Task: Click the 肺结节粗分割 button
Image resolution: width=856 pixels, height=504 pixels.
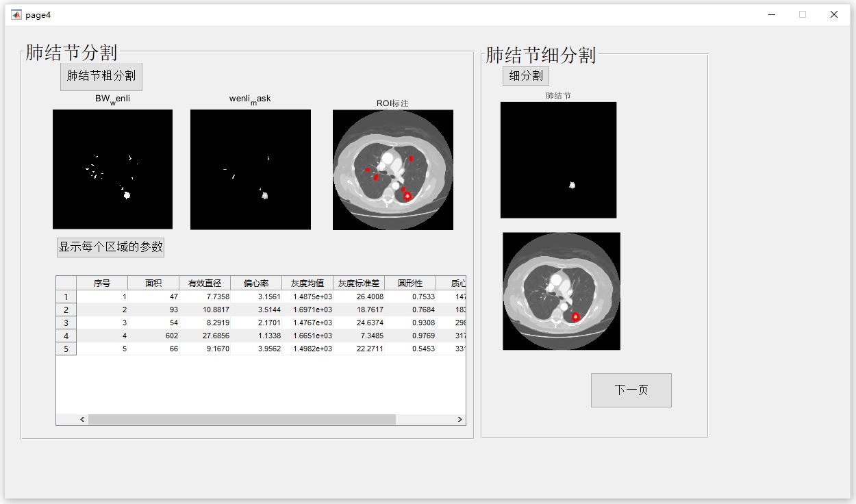Action: 101,76
